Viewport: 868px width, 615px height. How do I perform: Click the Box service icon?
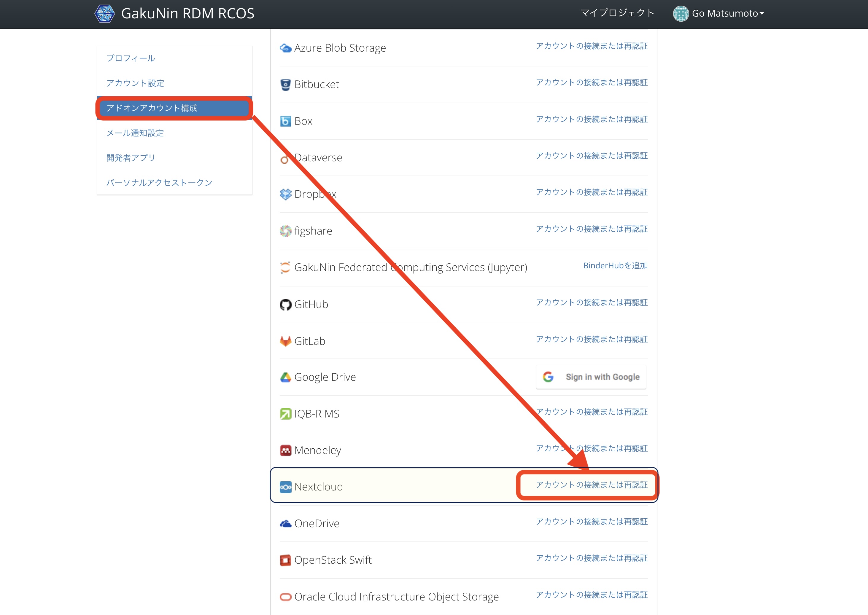coord(285,121)
